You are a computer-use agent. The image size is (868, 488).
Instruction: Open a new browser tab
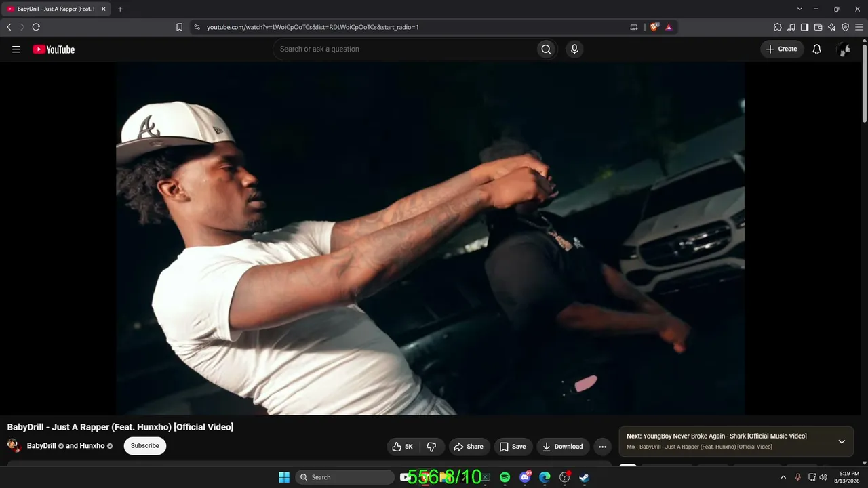click(120, 9)
